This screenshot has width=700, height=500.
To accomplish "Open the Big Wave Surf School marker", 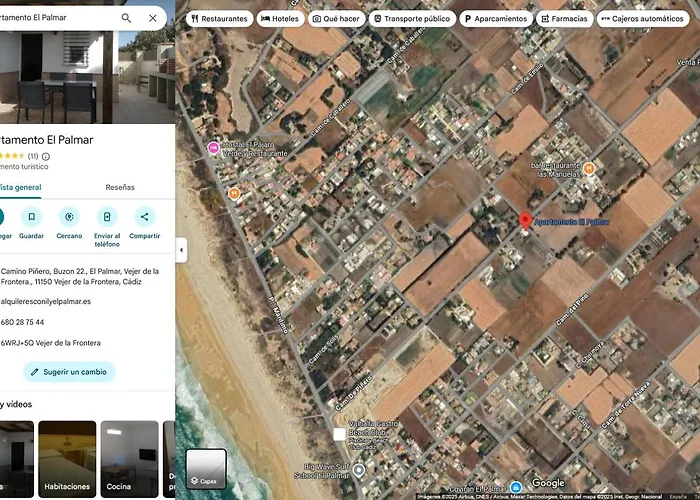I will [358, 470].
